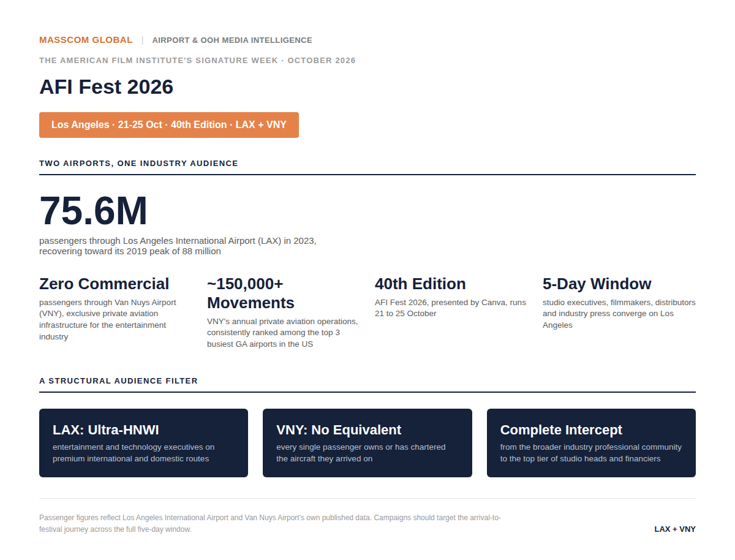Image resolution: width=735 pixels, height=560 pixels.
Task: Select the 5-Day Window heading
Action: pos(597,284)
